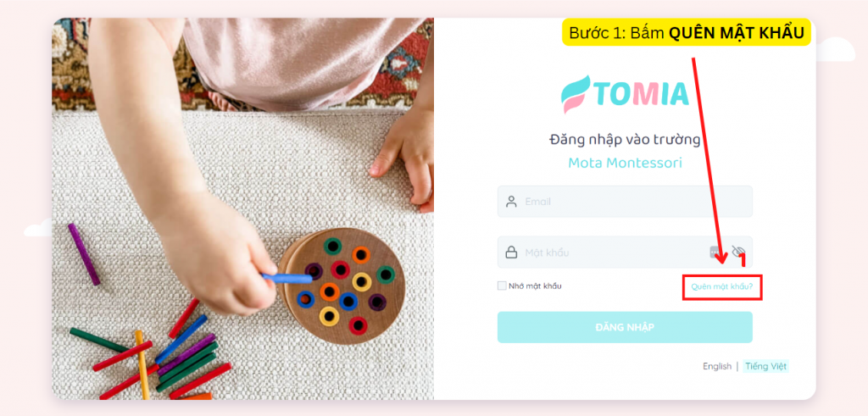Toggle password visibility with the crossed-eye icon
This screenshot has width=868, height=416.
coord(738,252)
